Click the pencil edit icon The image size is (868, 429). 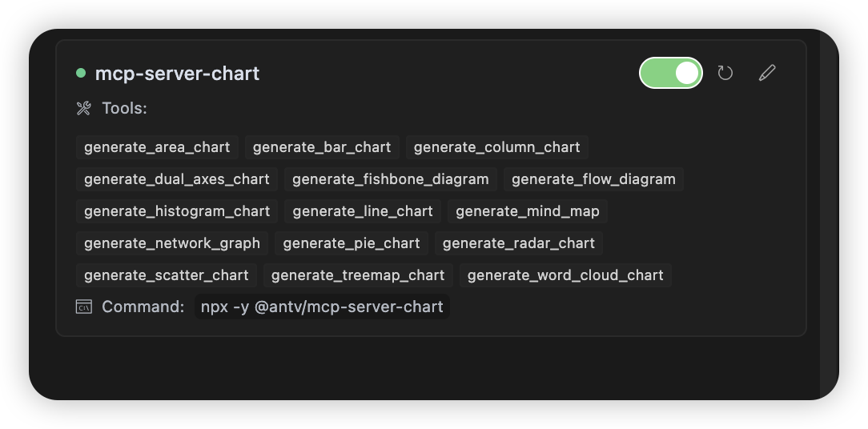(767, 73)
